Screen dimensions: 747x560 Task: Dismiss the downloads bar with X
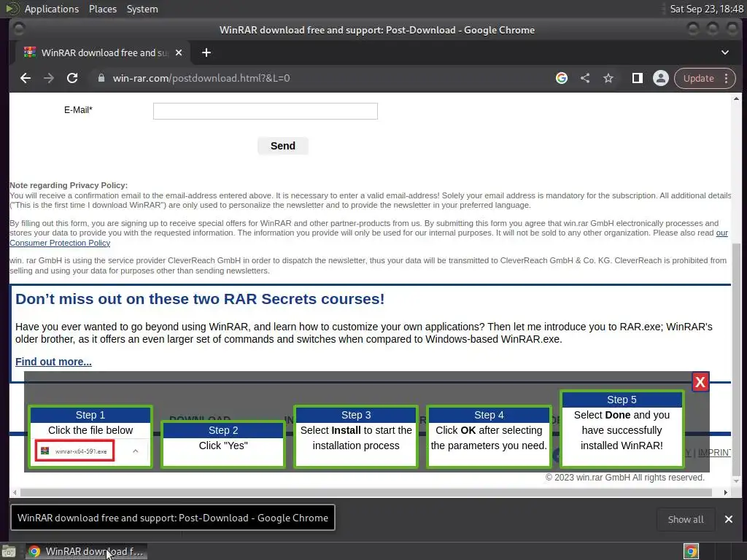(x=729, y=519)
